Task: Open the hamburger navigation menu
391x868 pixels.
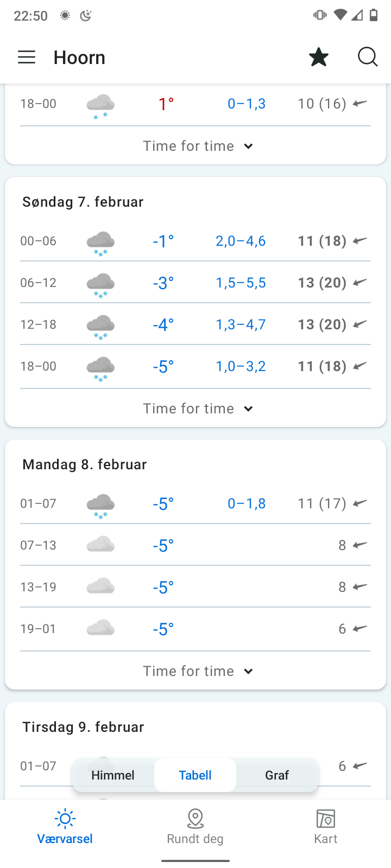Action: point(27,58)
